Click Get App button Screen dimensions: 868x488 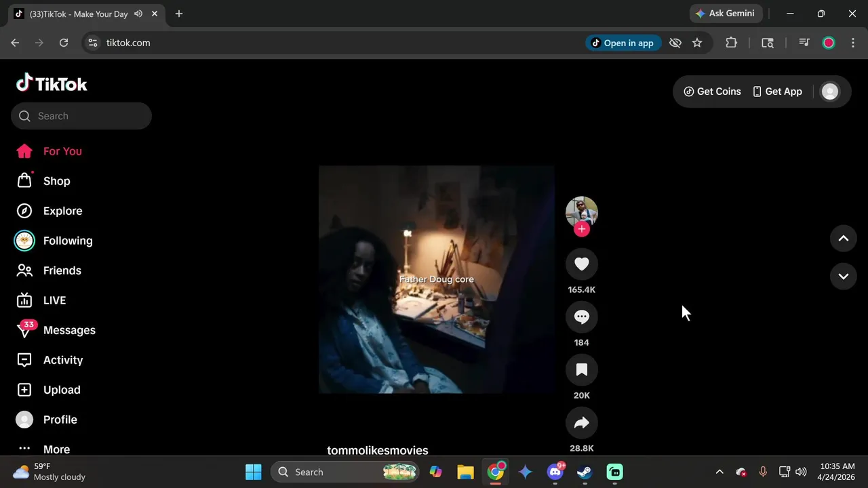(777, 91)
